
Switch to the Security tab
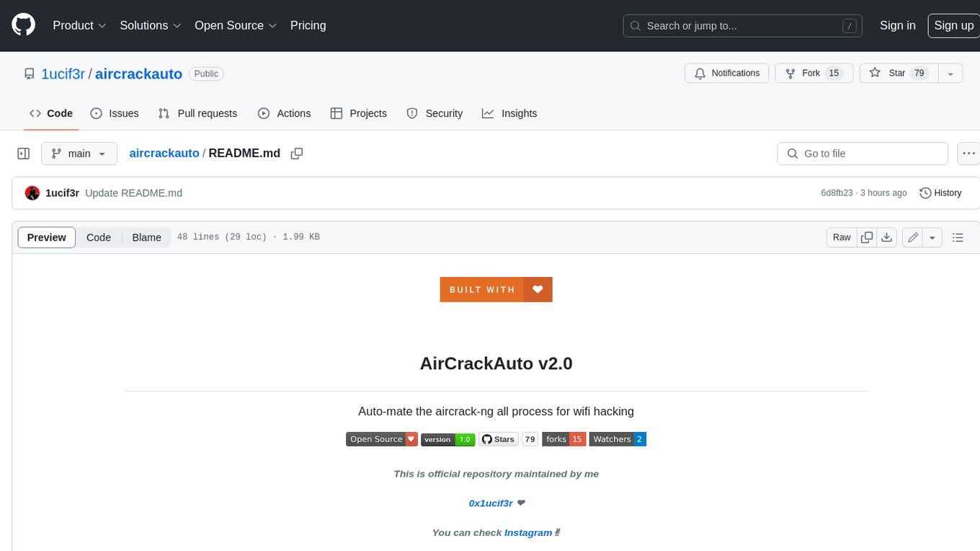coord(435,113)
